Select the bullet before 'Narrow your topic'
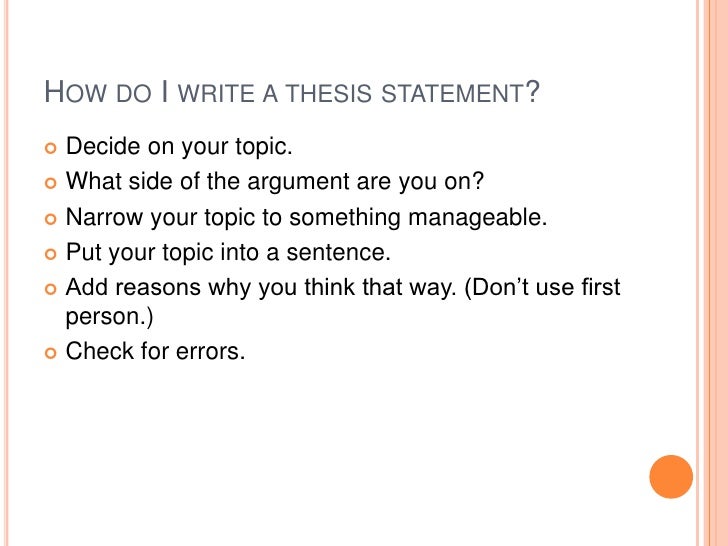 coord(50,218)
